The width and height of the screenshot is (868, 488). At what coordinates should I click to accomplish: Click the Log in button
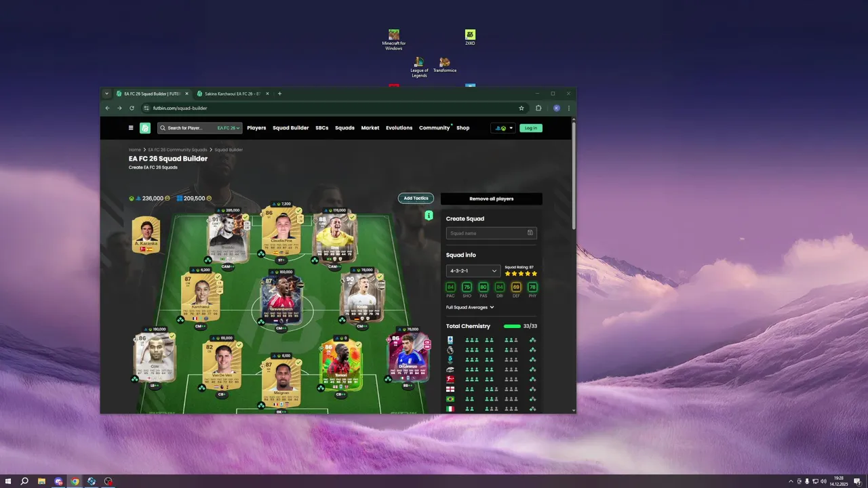tap(531, 128)
